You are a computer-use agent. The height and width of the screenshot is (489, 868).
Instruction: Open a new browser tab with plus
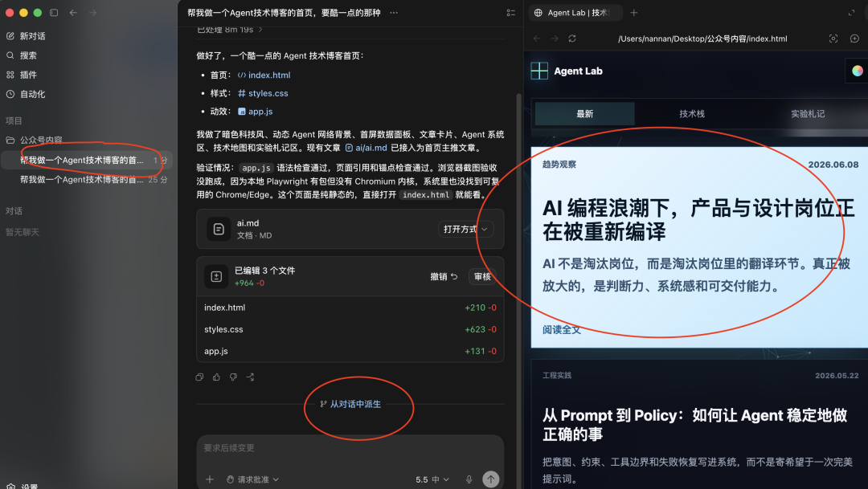634,12
